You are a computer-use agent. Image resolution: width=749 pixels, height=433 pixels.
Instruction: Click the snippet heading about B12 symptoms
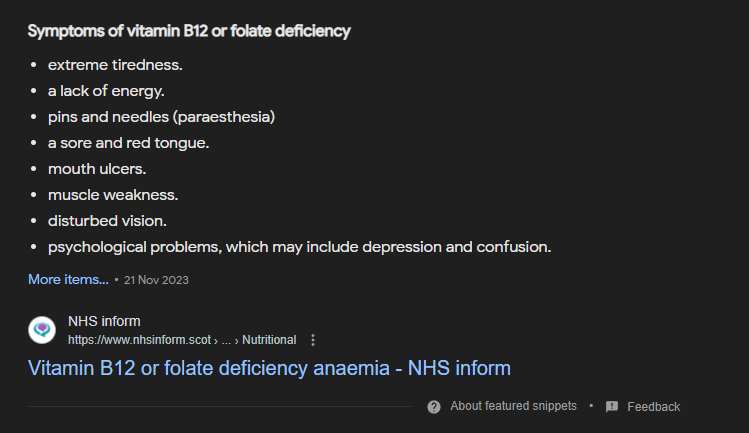point(189,31)
